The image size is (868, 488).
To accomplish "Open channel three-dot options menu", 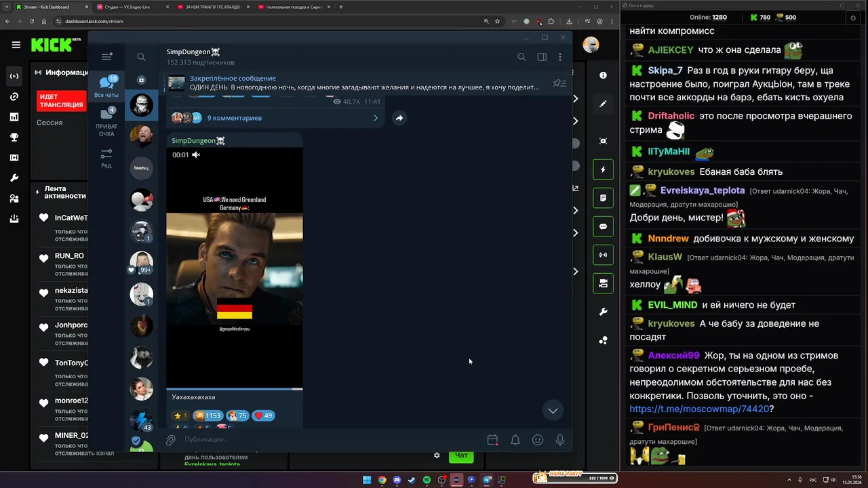I will (x=560, y=57).
